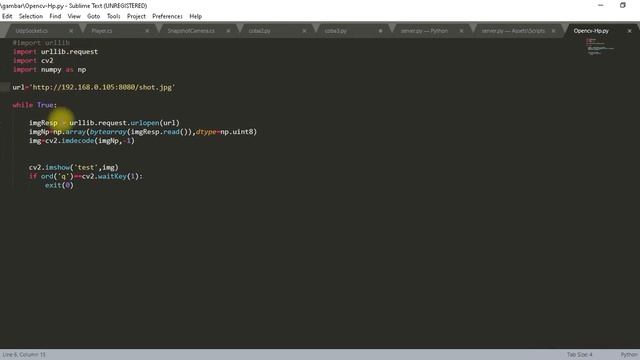This screenshot has height=360, width=640.
Task: Close the Player.cs tab
Action: click(147, 31)
